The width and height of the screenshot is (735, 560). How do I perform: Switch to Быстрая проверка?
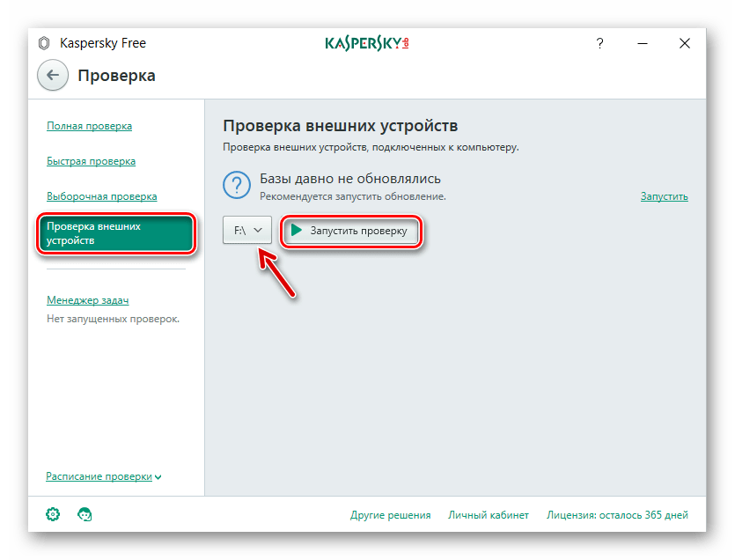point(91,161)
